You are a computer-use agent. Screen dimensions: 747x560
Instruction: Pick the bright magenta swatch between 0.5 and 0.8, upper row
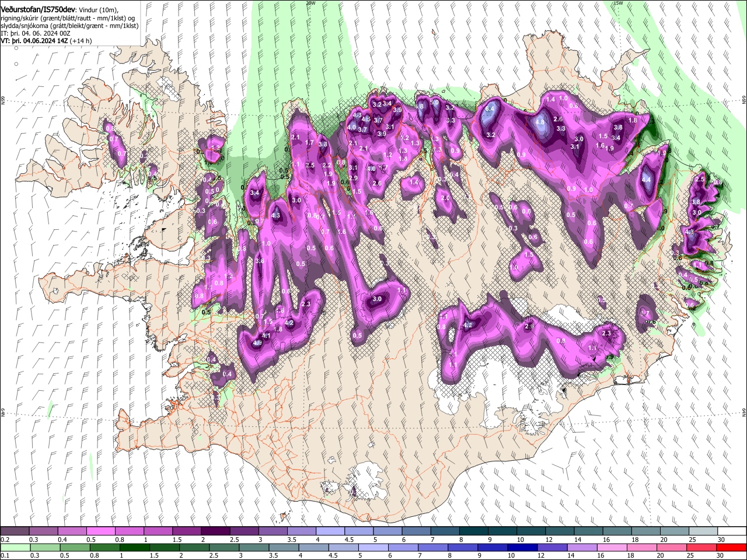click(100, 531)
